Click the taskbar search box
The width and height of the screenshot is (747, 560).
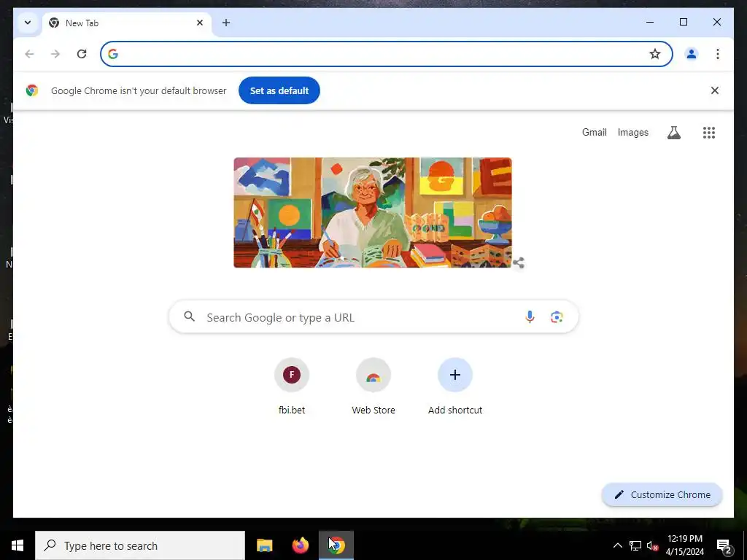coord(140,545)
